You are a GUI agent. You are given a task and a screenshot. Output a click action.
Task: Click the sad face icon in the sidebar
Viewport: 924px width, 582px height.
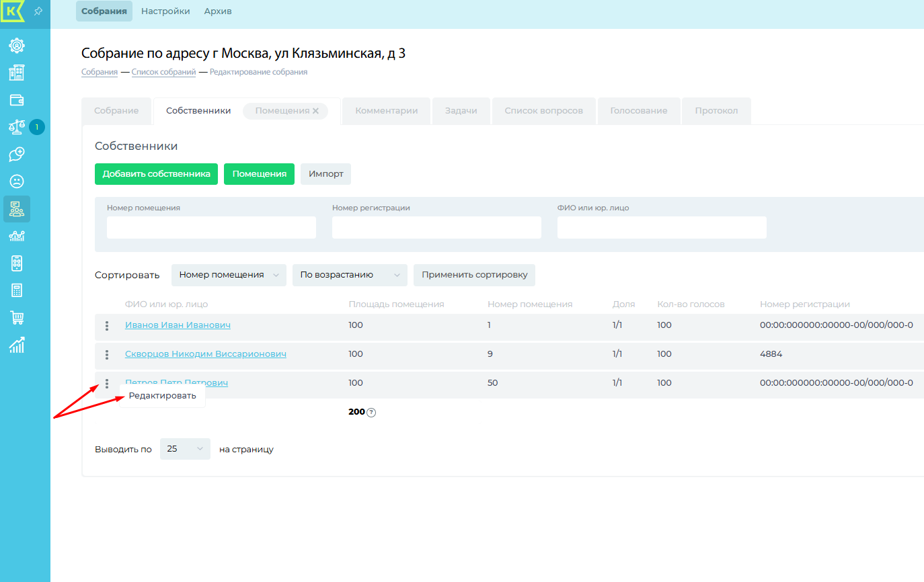17,181
